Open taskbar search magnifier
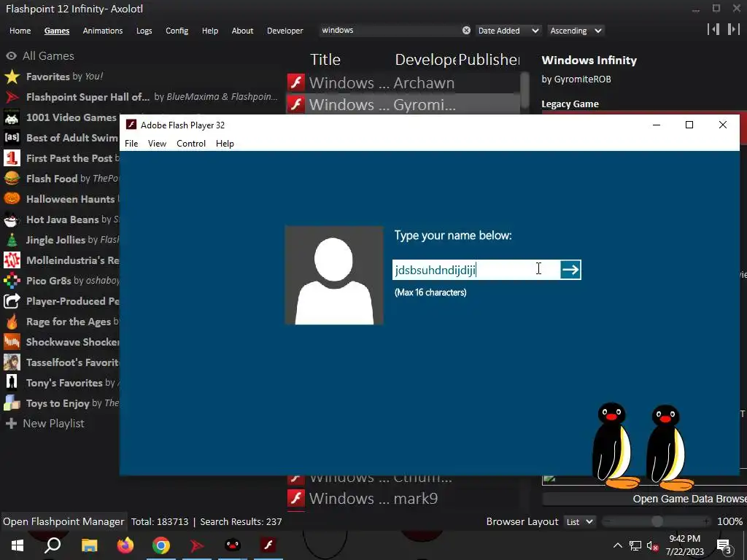747x560 pixels. pyautogui.click(x=53, y=545)
